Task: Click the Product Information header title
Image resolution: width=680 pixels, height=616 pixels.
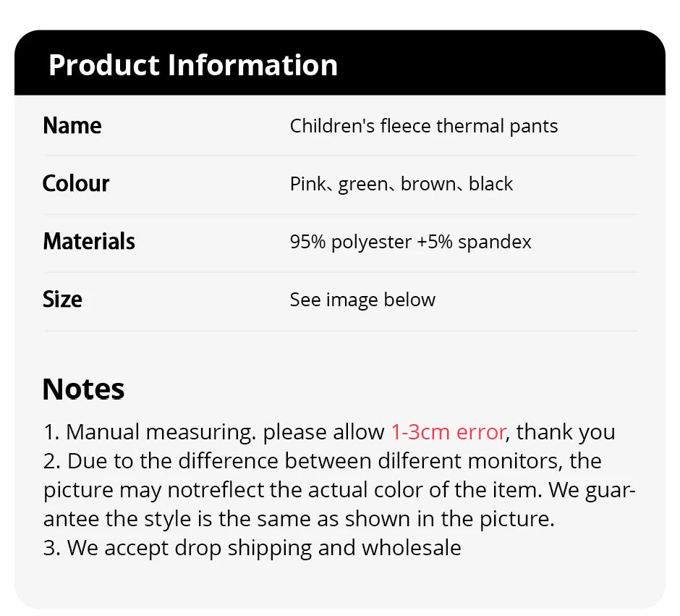Action: [x=192, y=65]
